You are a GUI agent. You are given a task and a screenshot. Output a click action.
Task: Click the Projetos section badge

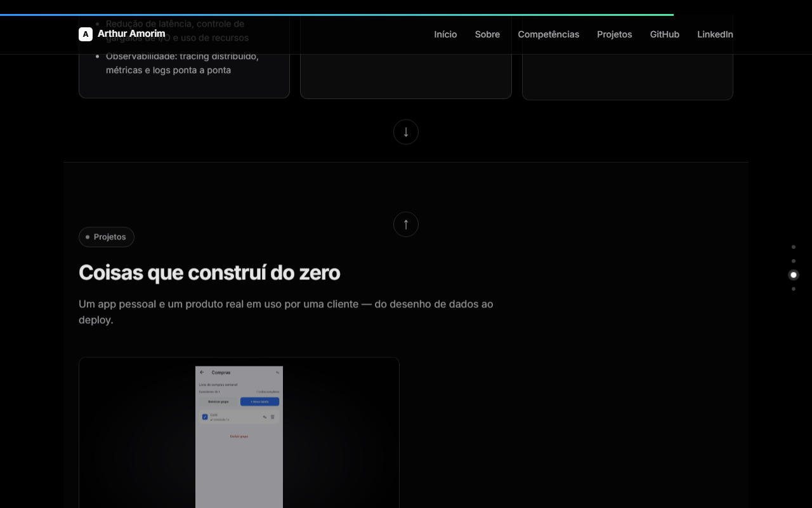coord(107,237)
